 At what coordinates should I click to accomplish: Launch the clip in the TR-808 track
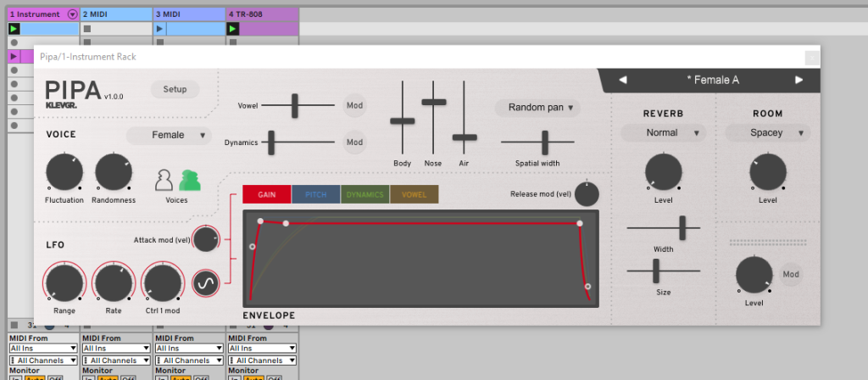tap(233, 29)
